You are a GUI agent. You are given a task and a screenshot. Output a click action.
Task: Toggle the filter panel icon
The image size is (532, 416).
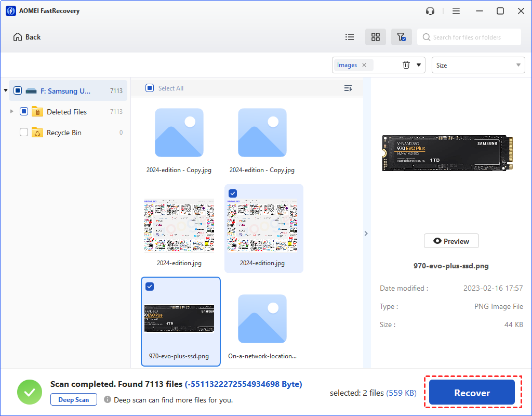(x=401, y=37)
